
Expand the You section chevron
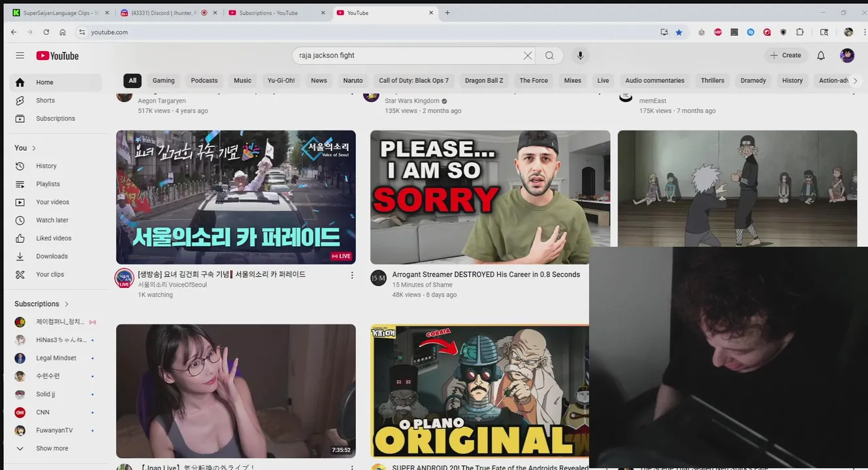[x=34, y=148]
